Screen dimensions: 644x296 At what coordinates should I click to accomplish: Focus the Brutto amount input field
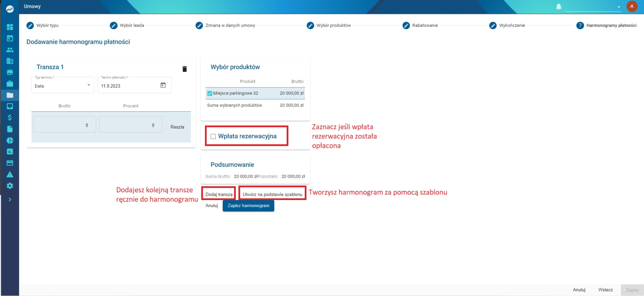(x=64, y=125)
